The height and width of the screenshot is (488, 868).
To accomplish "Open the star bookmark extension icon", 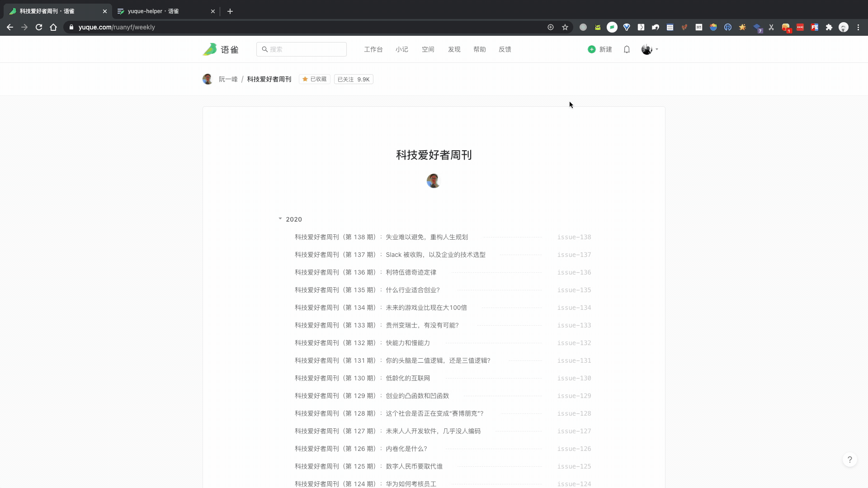I will coord(742,27).
